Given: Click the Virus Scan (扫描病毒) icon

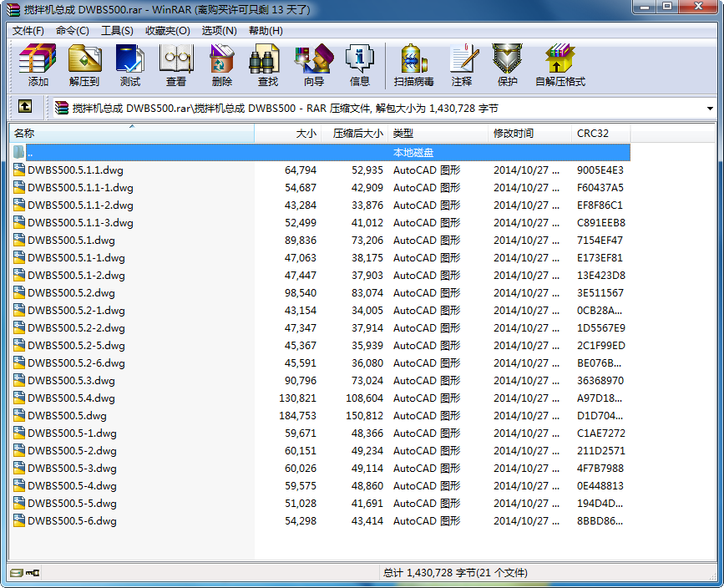Looking at the screenshot, I should (414, 65).
